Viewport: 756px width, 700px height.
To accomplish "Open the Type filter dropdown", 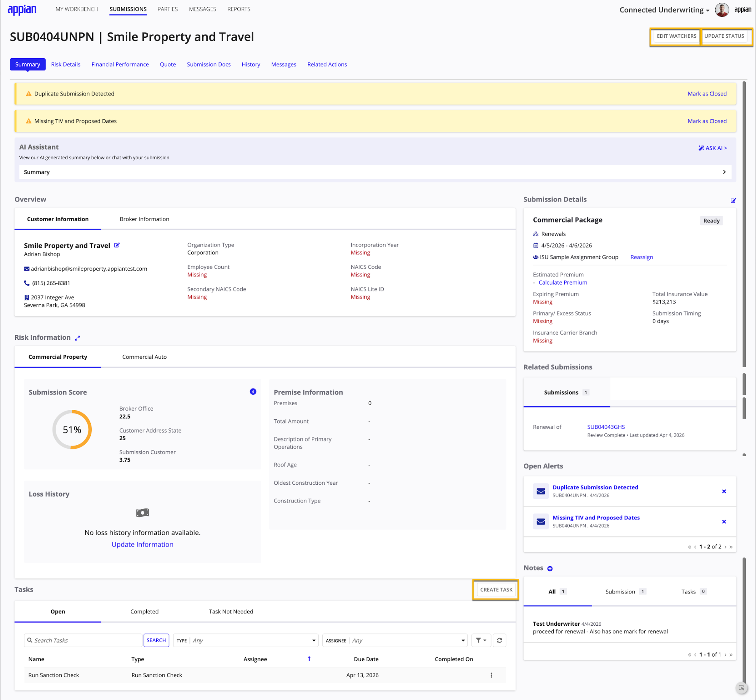I will click(246, 641).
